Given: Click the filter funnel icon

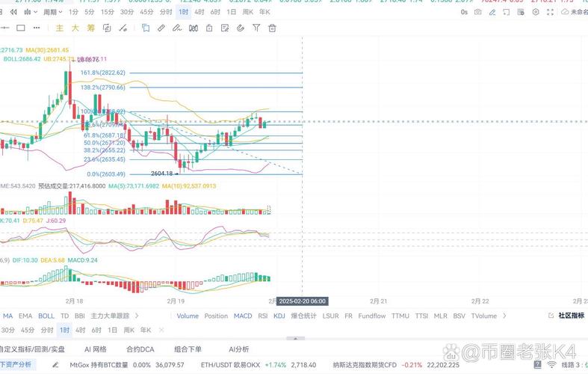Looking at the screenshot, I should 256,28.
